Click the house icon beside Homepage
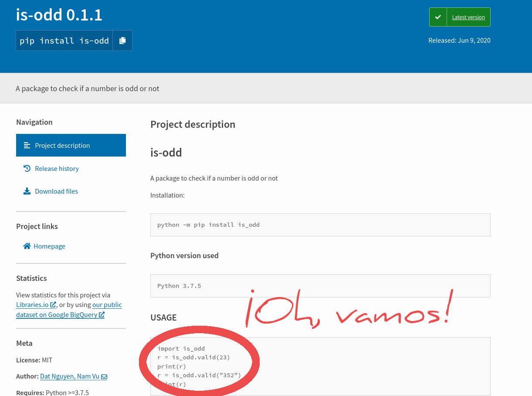532x396 pixels. tap(27, 246)
